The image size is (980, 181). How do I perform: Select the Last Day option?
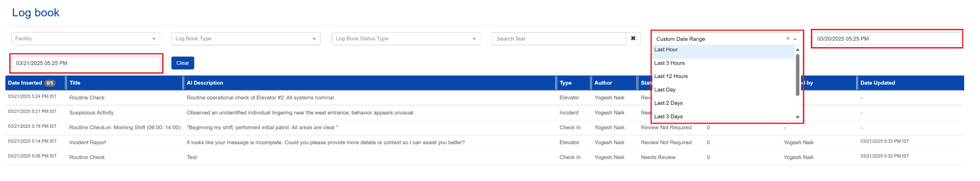pyautogui.click(x=665, y=89)
